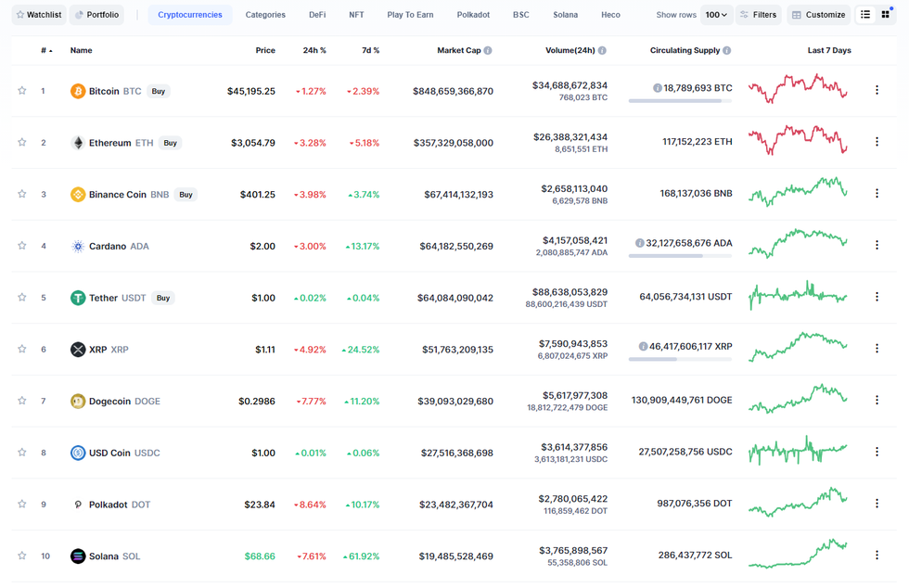Click Bitcoin's circulating supply progress bar
Viewport: 909px width, 588px height.
pos(680,100)
